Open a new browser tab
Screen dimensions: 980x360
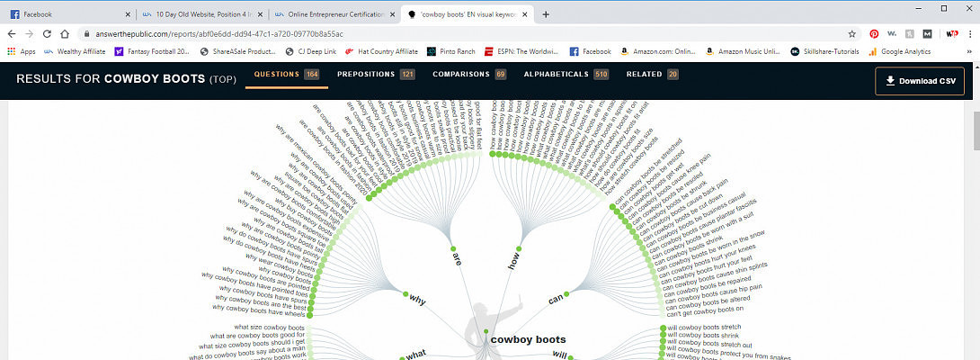[x=546, y=14]
